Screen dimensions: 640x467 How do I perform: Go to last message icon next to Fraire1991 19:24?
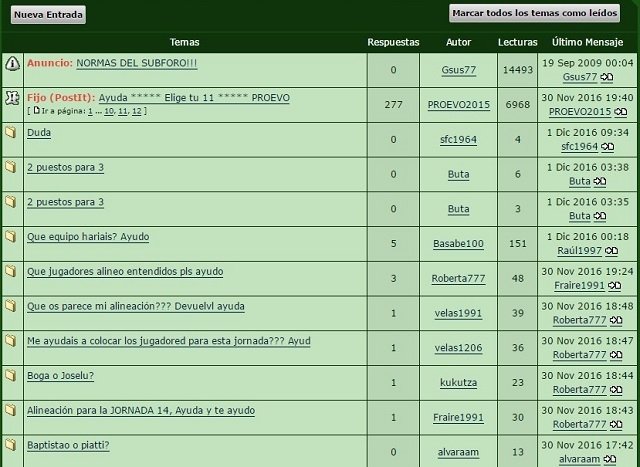pos(615,285)
